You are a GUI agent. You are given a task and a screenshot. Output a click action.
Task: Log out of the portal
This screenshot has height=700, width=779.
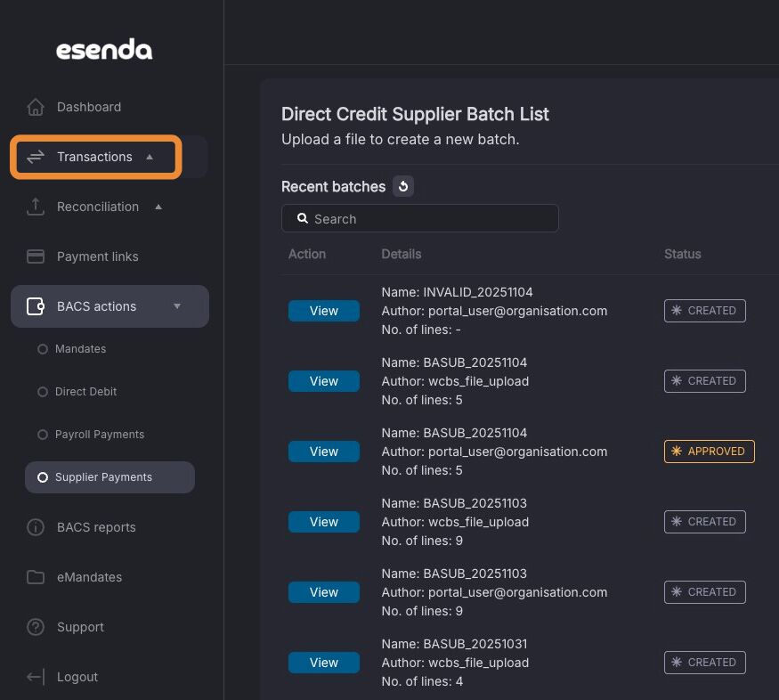pos(77,677)
